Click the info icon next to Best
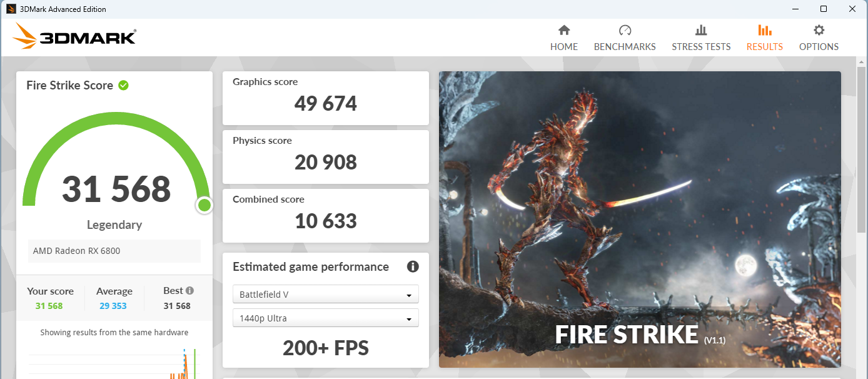Image resolution: width=868 pixels, height=379 pixels. click(x=189, y=290)
